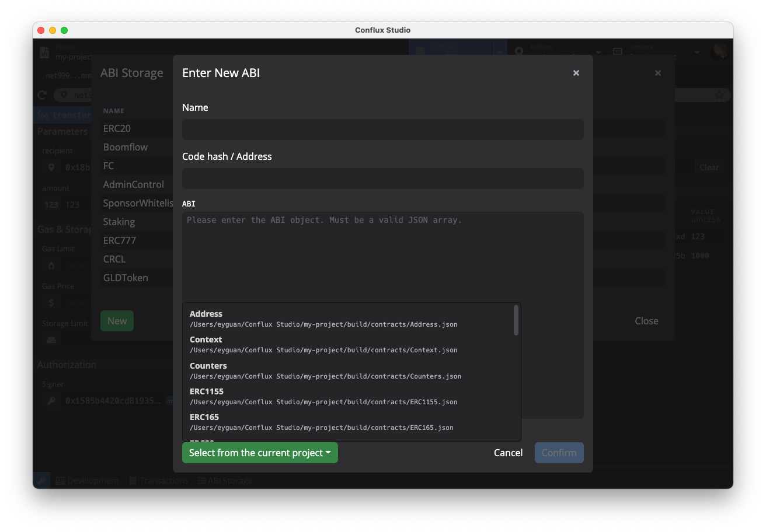Select SponsorWhitelist in the ABI Storage list
Viewport: 766px width, 532px height.
(138, 203)
